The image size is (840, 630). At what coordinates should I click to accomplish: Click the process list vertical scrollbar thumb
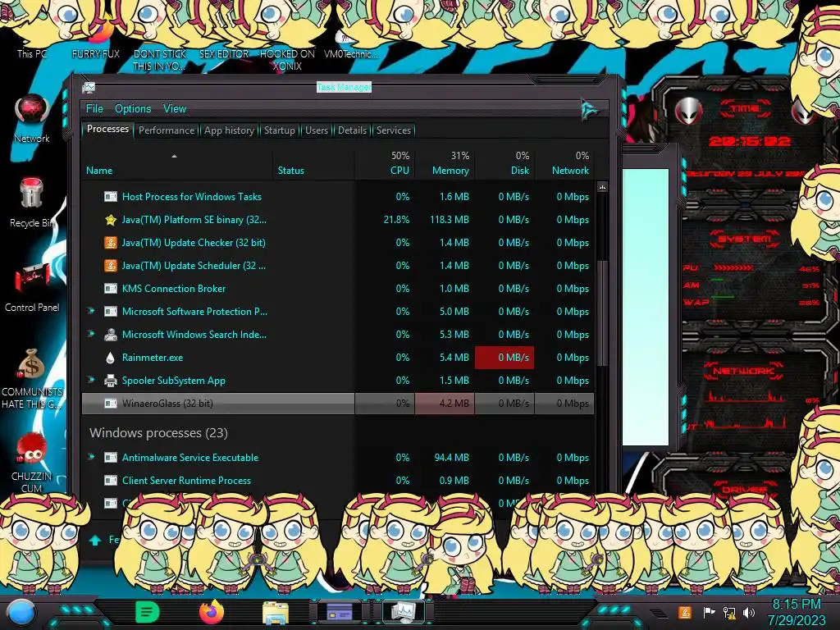click(602, 313)
